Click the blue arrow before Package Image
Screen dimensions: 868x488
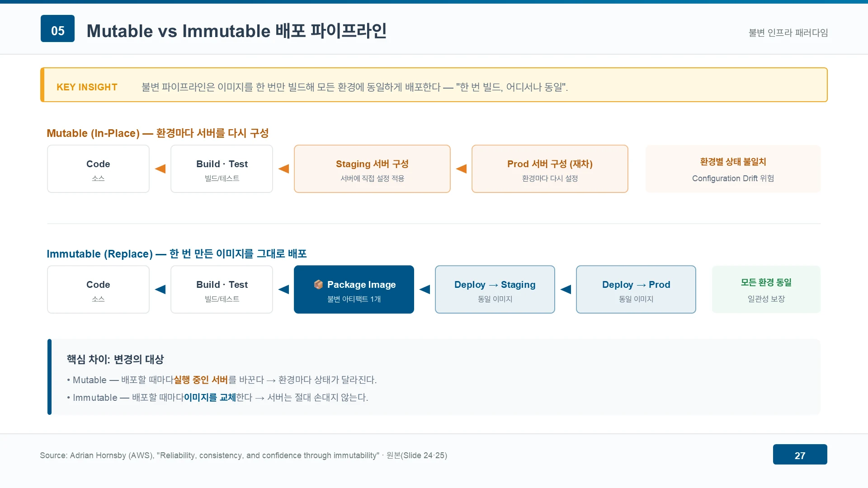283,290
